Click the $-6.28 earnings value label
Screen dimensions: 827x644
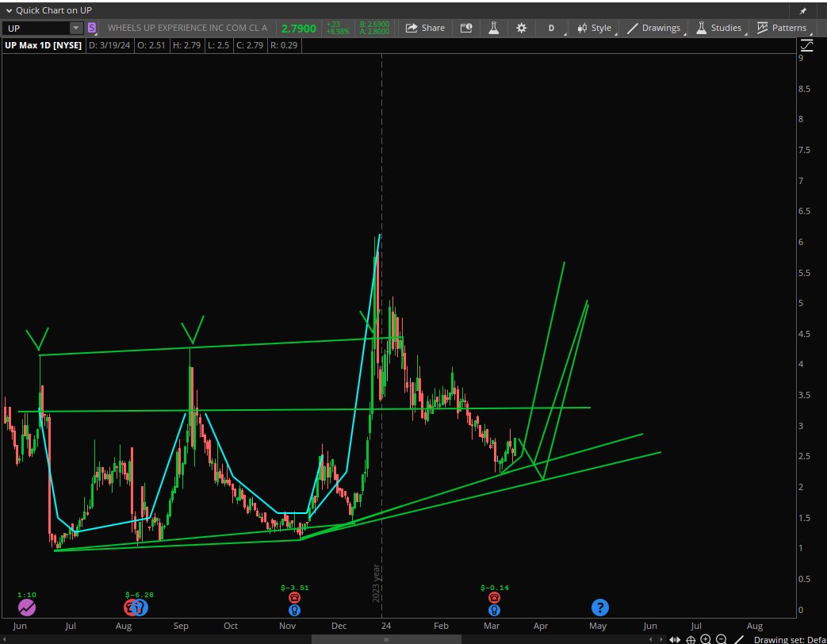(x=140, y=594)
